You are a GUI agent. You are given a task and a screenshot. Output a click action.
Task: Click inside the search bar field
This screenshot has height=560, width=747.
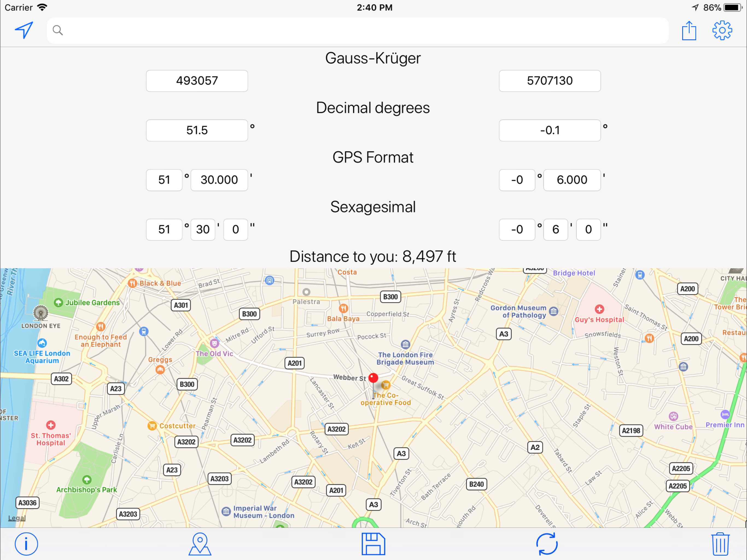pyautogui.click(x=357, y=30)
